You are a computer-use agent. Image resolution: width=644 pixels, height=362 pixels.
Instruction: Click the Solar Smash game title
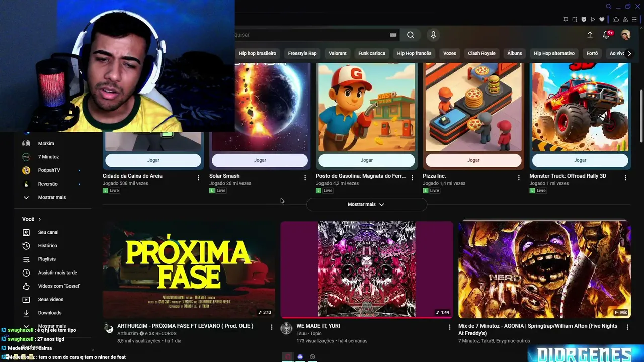pyautogui.click(x=224, y=176)
